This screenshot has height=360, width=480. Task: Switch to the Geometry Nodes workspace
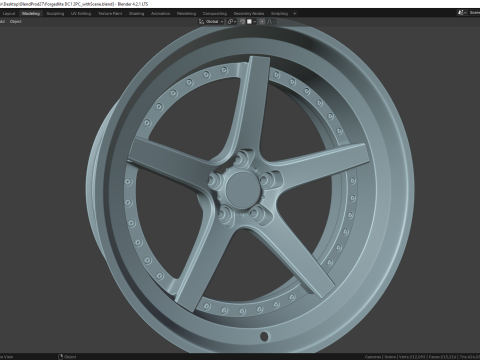[249, 14]
